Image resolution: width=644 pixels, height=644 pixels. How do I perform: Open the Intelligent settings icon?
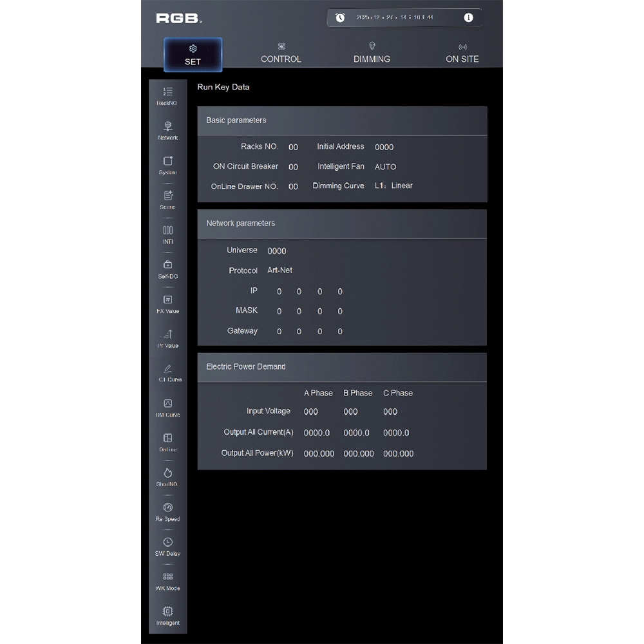167,615
